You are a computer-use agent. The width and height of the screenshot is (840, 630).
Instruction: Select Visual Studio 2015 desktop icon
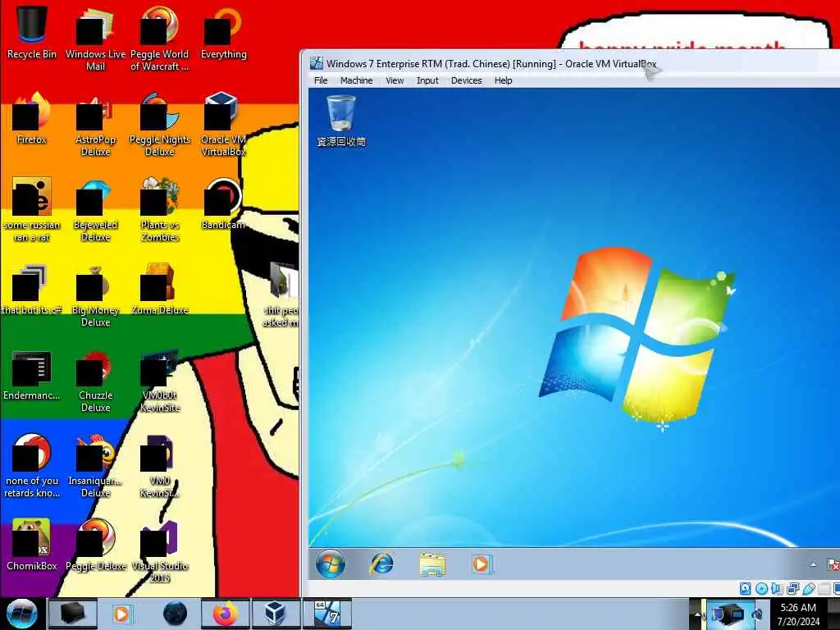160,550
